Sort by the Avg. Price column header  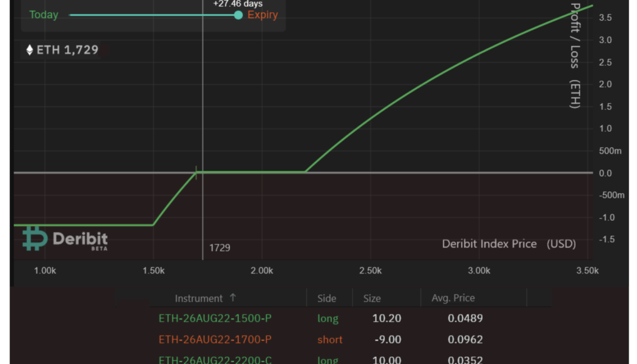pyautogui.click(x=453, y=298)
